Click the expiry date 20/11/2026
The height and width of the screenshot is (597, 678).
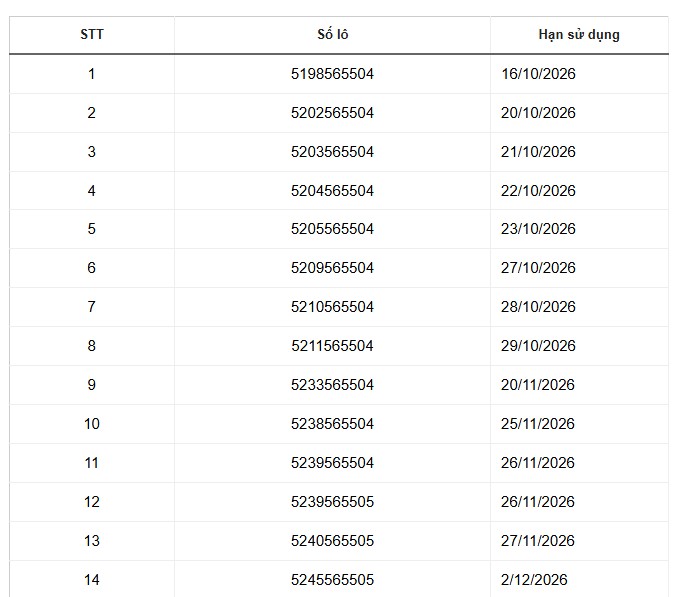(538, 385)
